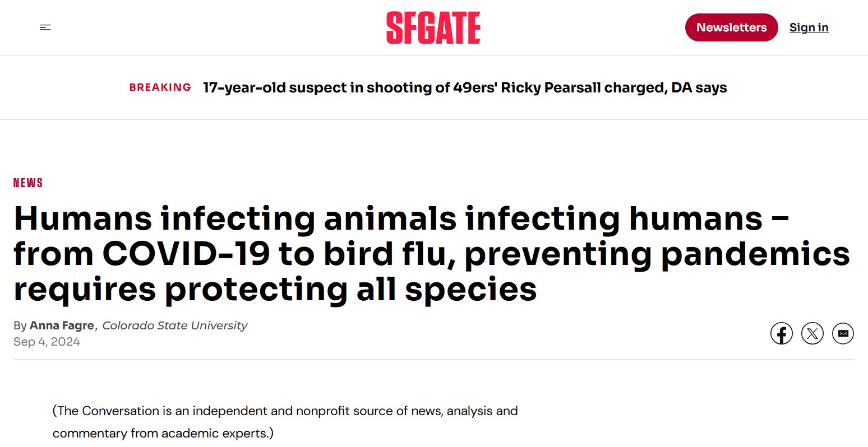Open the hamburger navigation menu
868x447 pixels.
point(45,27)
